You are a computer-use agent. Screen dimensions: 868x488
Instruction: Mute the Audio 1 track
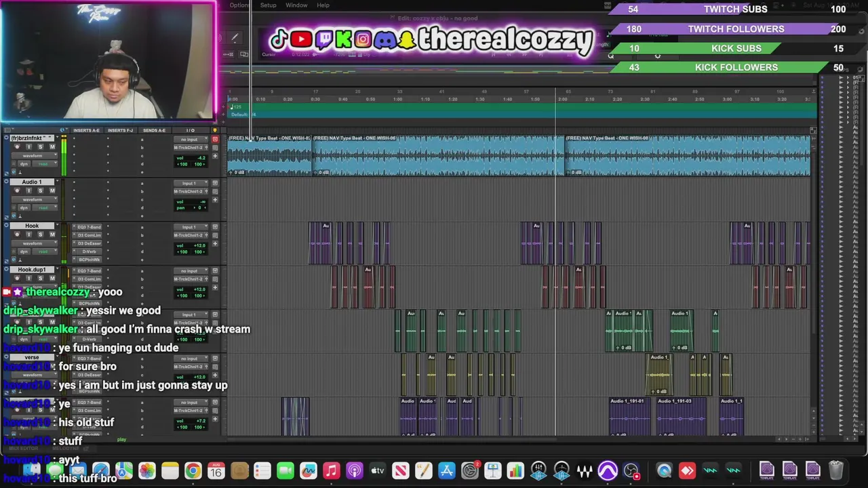tap(52, 191)
